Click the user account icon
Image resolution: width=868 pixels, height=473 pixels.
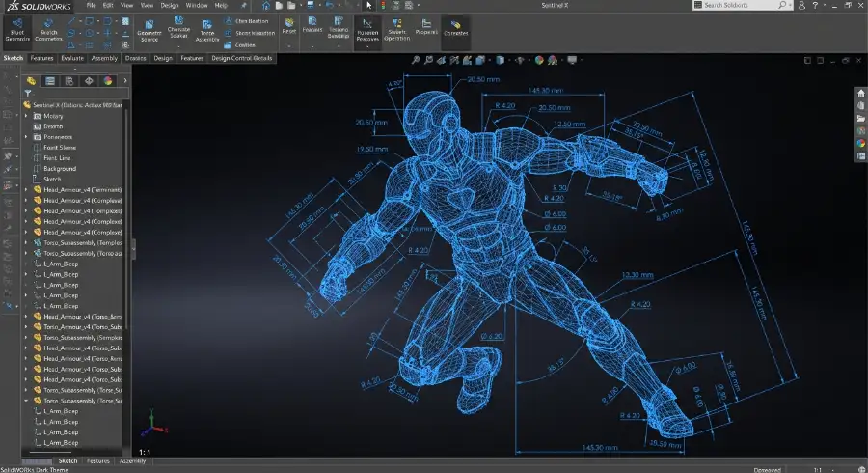[801, 5]
